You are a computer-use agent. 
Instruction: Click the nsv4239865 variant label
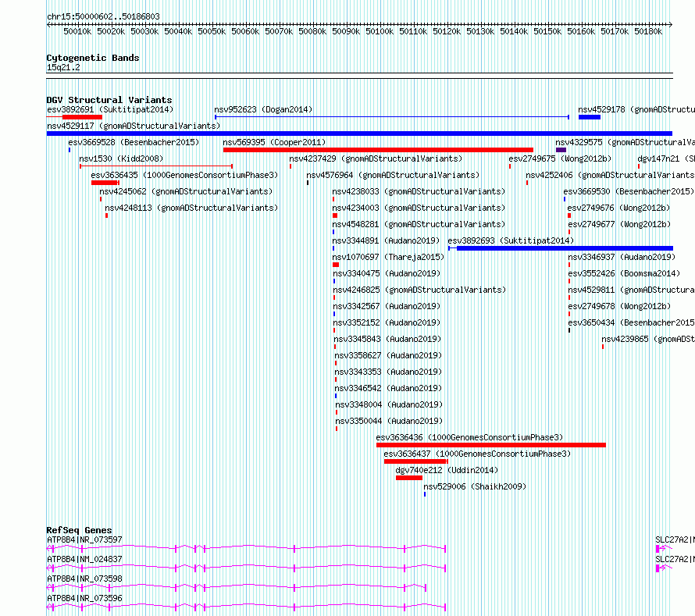point(648,339)
